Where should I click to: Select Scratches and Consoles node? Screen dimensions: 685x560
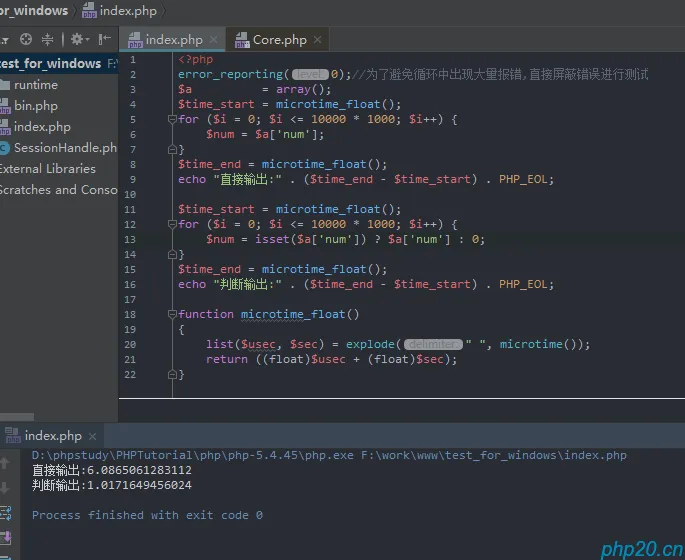coord(58,190)
